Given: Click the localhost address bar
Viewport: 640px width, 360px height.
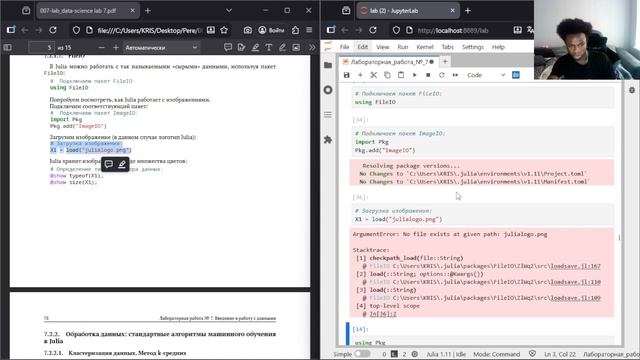Looking at the screenshot, I should click(453, 30).
